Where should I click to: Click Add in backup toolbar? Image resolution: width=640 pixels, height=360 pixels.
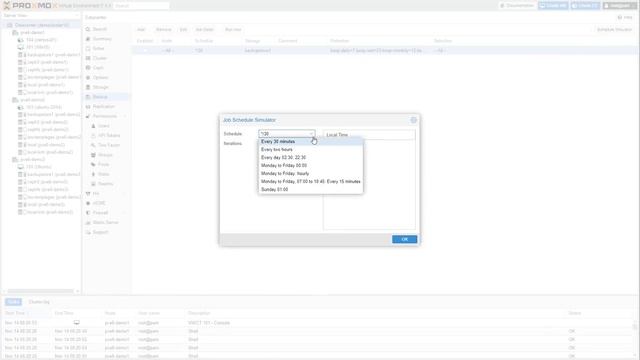[x=141, y=30]
